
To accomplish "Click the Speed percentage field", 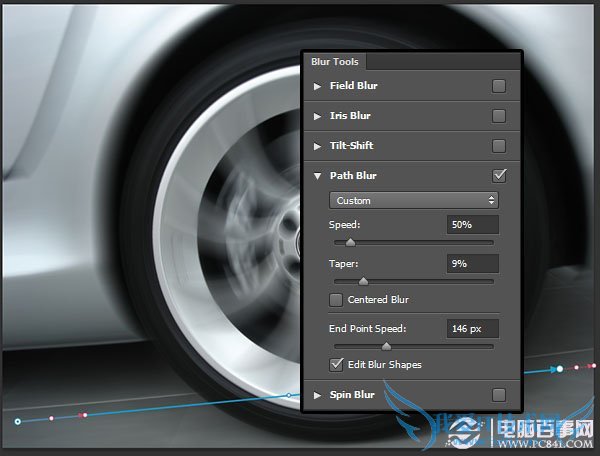I will point(472,225).
